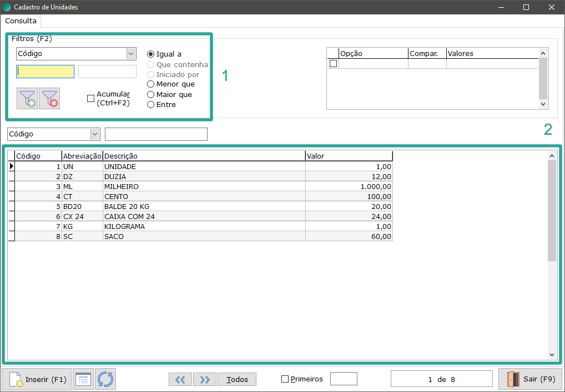Open the Consulta tab
Viewport: 565px width, 392px height.
[x=21, y=21]
